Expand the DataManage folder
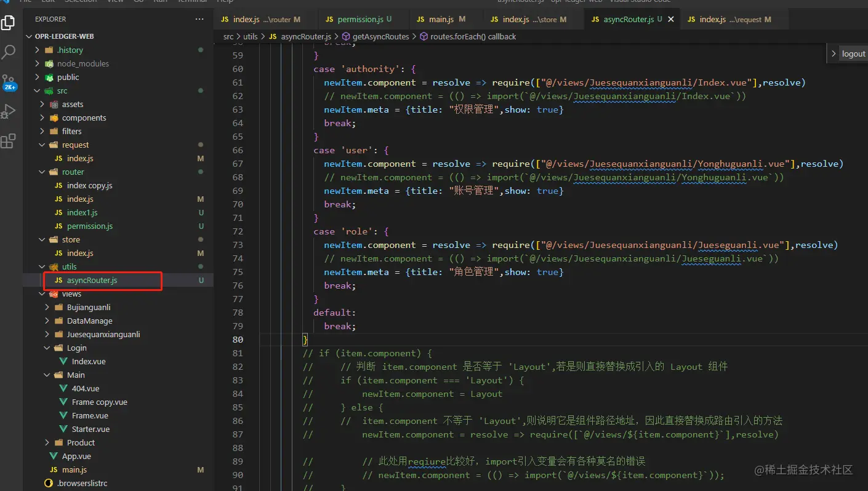Viewport: 868px width, 491px height. [47, 321]
